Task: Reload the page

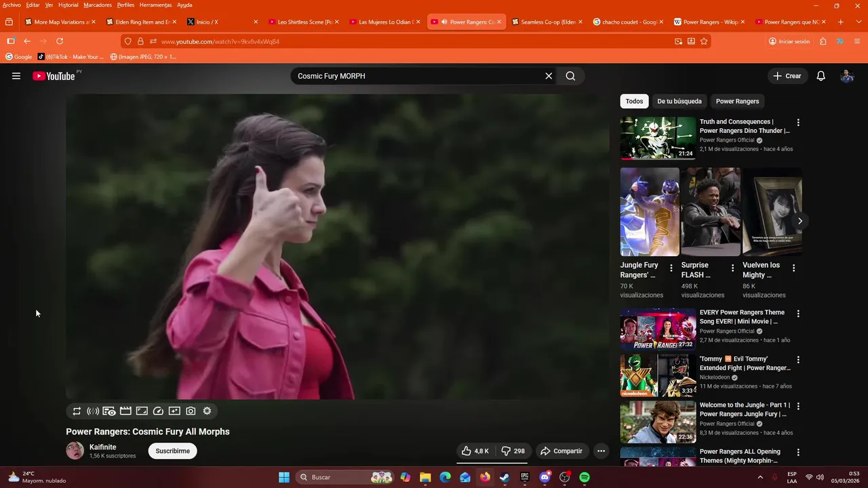Action: 60,41
